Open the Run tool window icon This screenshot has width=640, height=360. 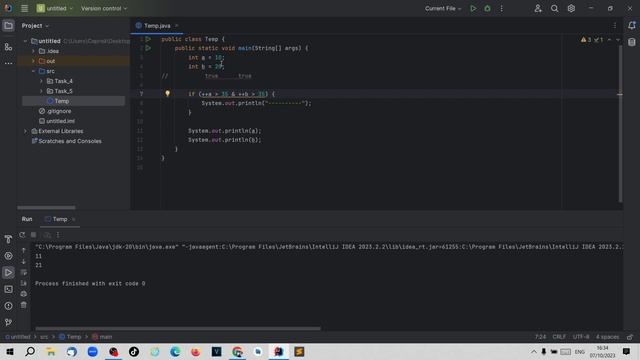point(8,273)
